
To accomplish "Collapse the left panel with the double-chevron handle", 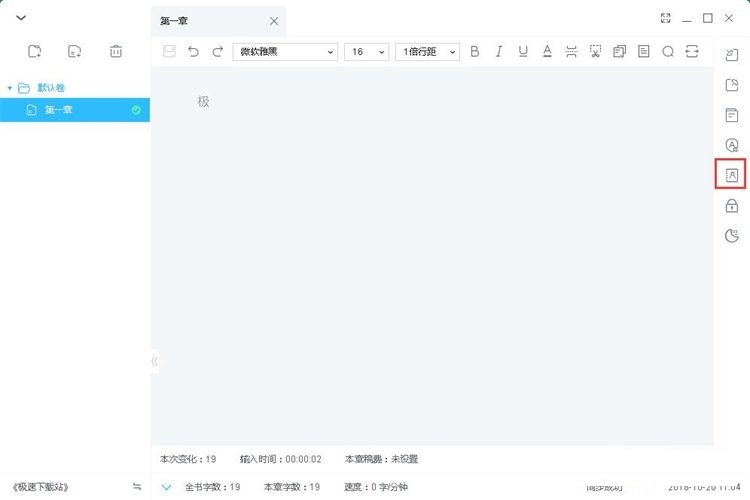I will pyautogui.click(x=154, y=361).
